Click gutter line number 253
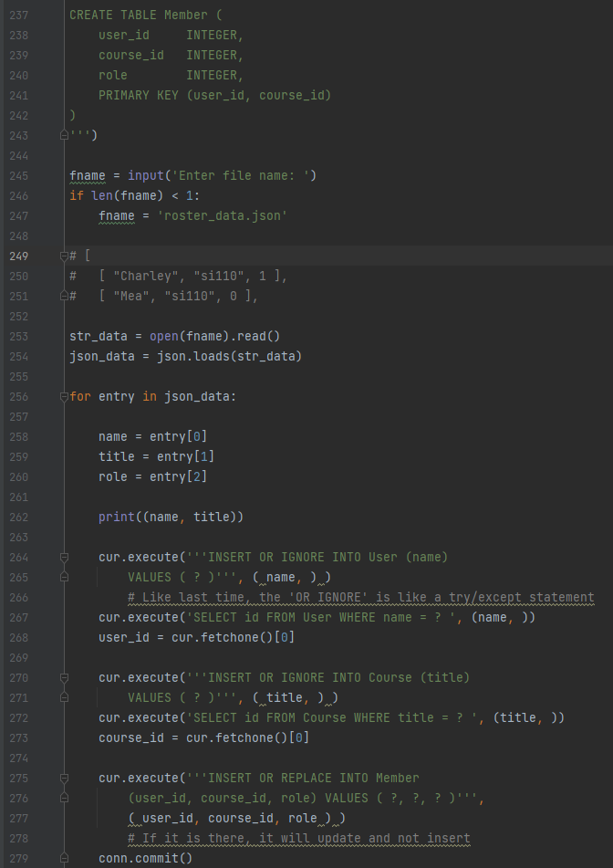 (x=19, y=336)
